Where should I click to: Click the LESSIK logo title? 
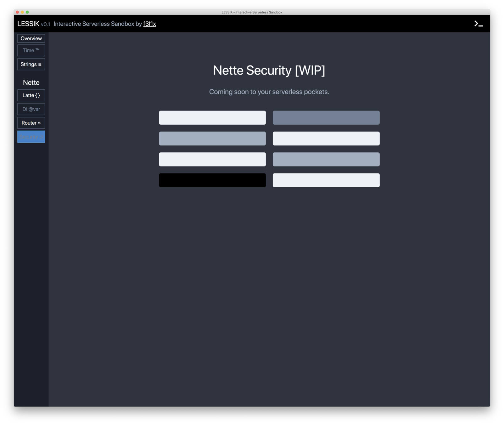click(28, 24)
